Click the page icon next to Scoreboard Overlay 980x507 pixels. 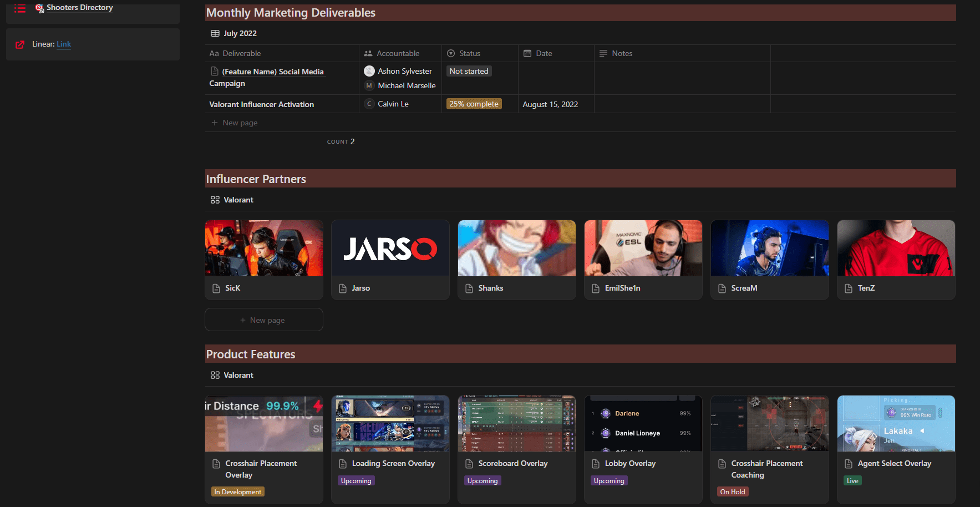point(469,464)
